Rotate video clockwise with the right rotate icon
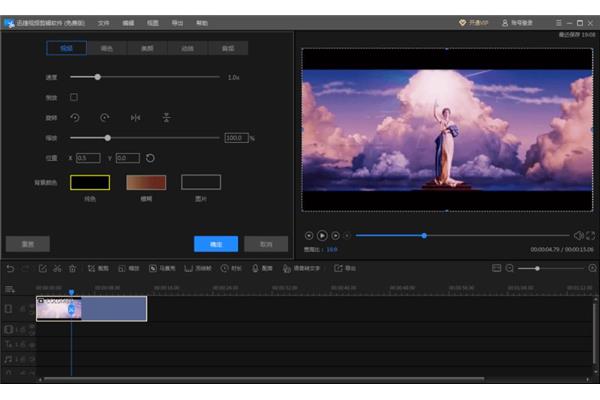This screenshot has height=400, width=600. click(x=104, y=118)
